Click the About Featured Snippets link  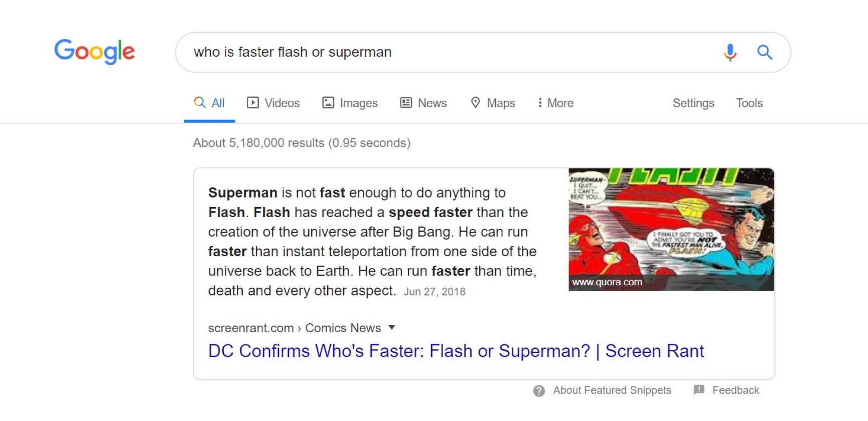[611, 390]
